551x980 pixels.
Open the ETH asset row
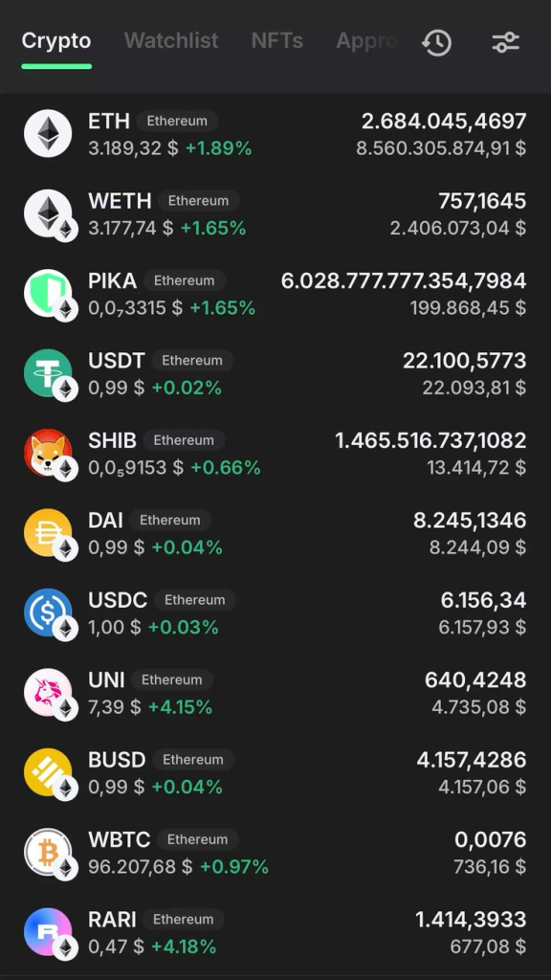pyautogui.click(x=275, y=132)
